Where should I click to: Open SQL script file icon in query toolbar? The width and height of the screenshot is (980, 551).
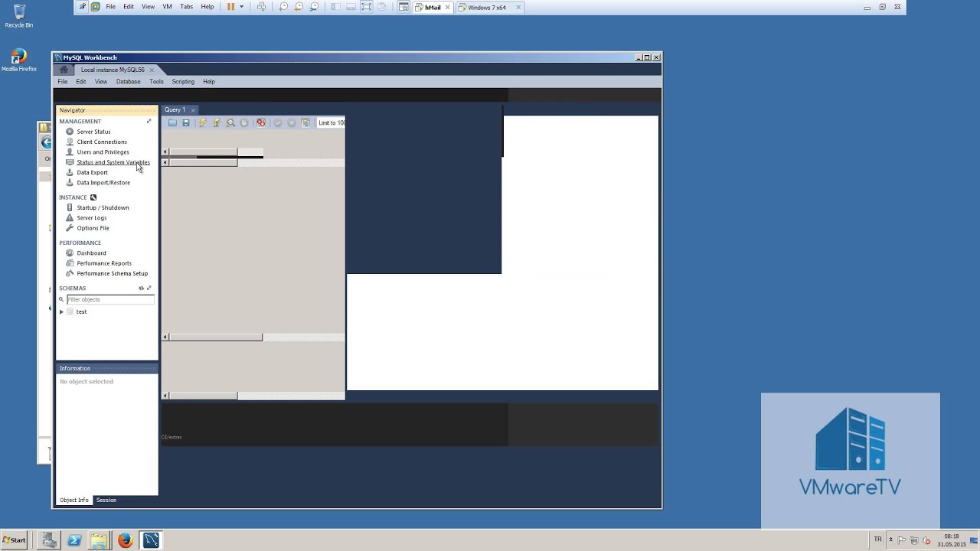tap(172, 122)
